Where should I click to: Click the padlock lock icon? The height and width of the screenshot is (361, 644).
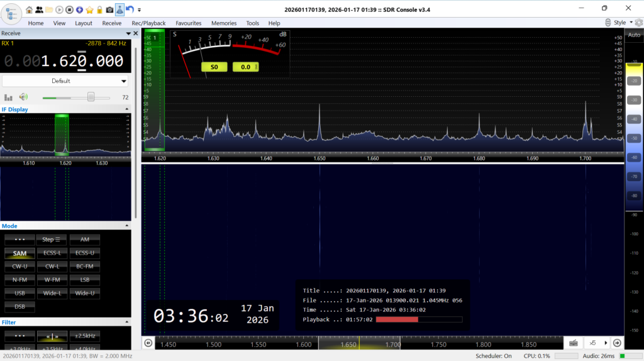click(x=99, y=9)
